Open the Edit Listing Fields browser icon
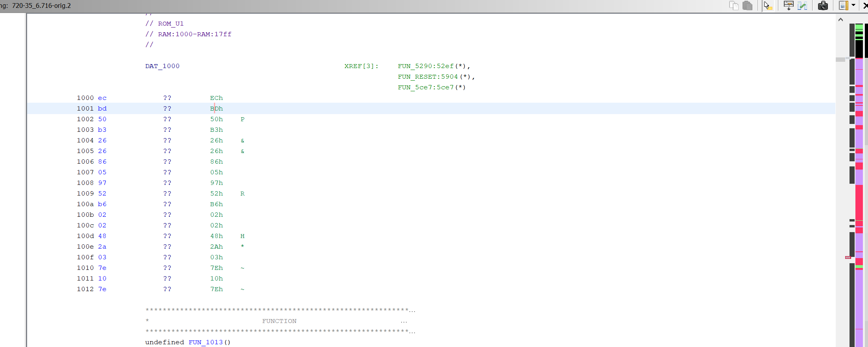Viewport: 868px width, 347px height. [788, 6]
